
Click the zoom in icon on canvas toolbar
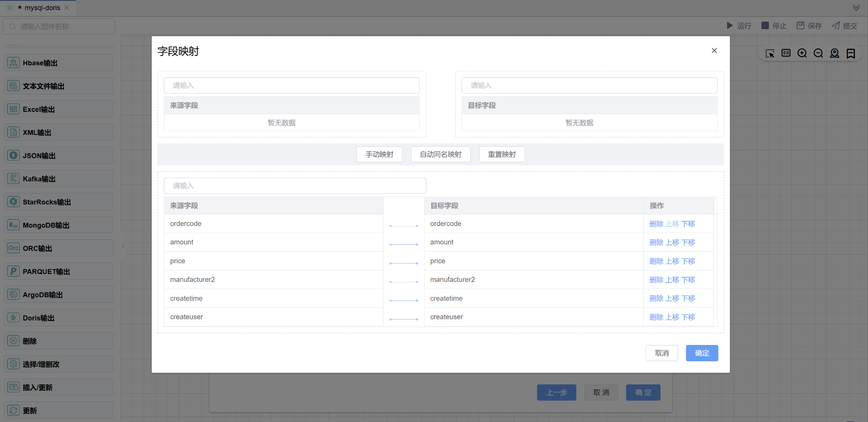pos(802,54)
